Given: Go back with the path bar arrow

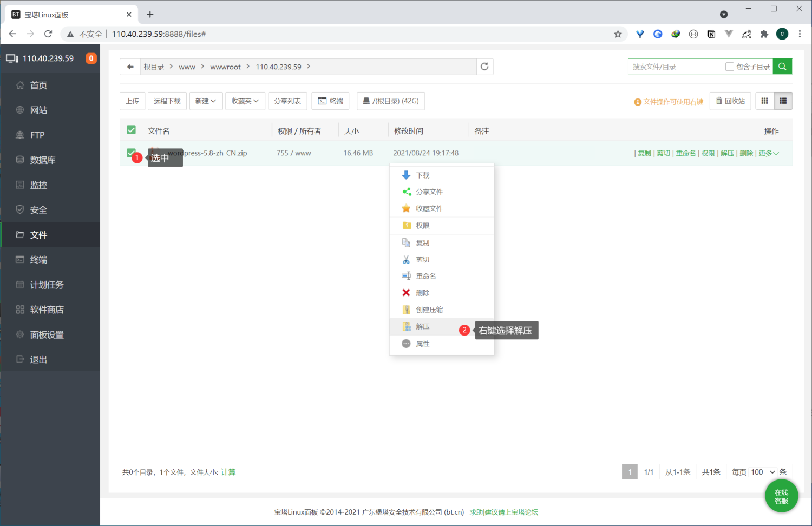Looking at the screenshot, I should (x=130, y=67).
